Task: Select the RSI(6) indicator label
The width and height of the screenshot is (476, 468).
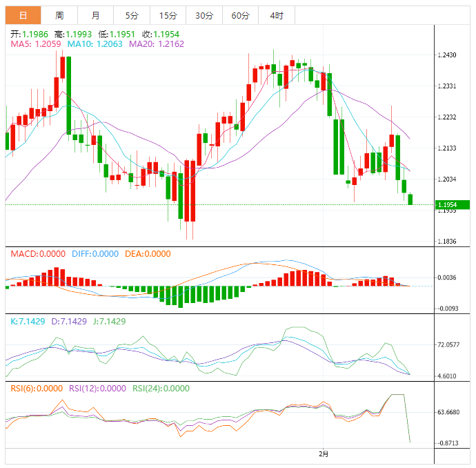Action: pyautogui.click(x=36, y=389)
